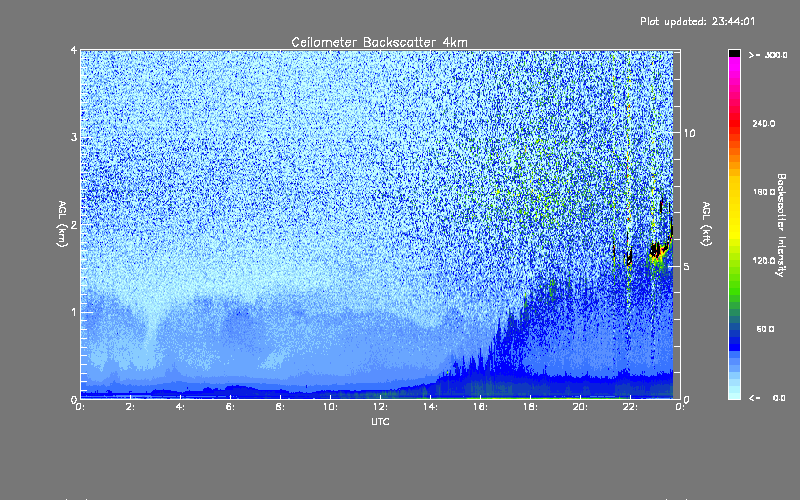The height and width of the screenshot is (500, 800).
Task: Click the "180.0" colorbar value label
Action: coord(764,192)
